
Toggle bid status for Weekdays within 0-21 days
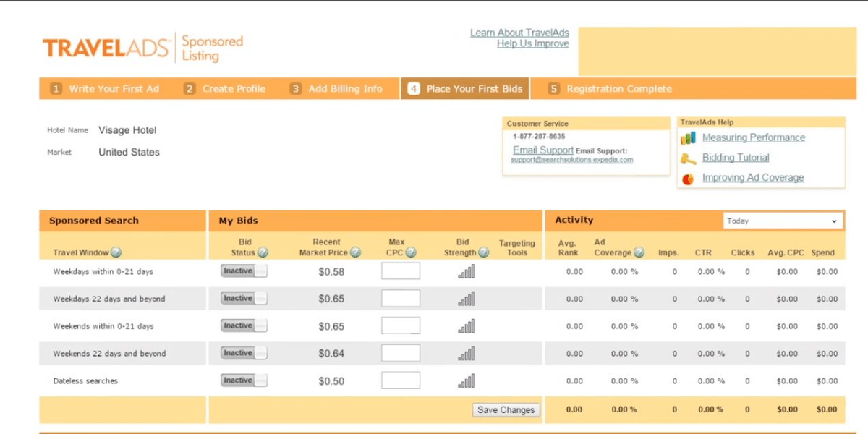tap(244, 271)
